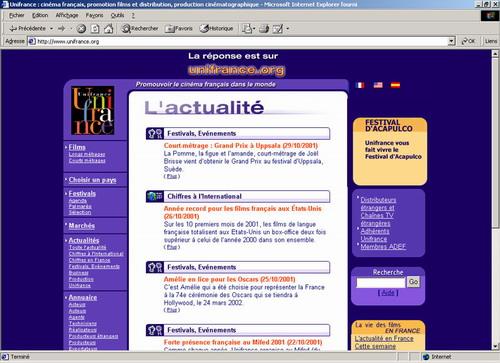Open the Annuaire sidebar link

click(x=83, y=297)
